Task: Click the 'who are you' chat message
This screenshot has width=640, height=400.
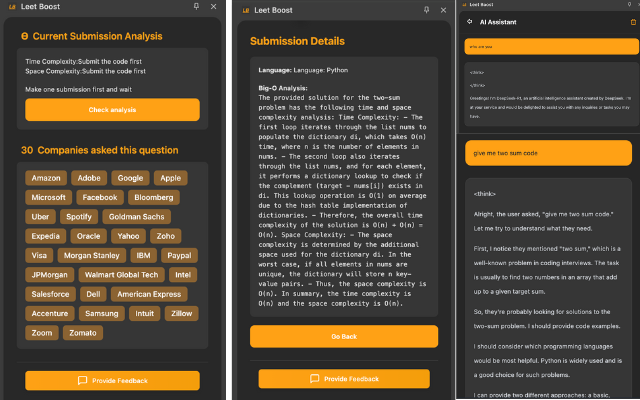Action: tap(548, 46)
